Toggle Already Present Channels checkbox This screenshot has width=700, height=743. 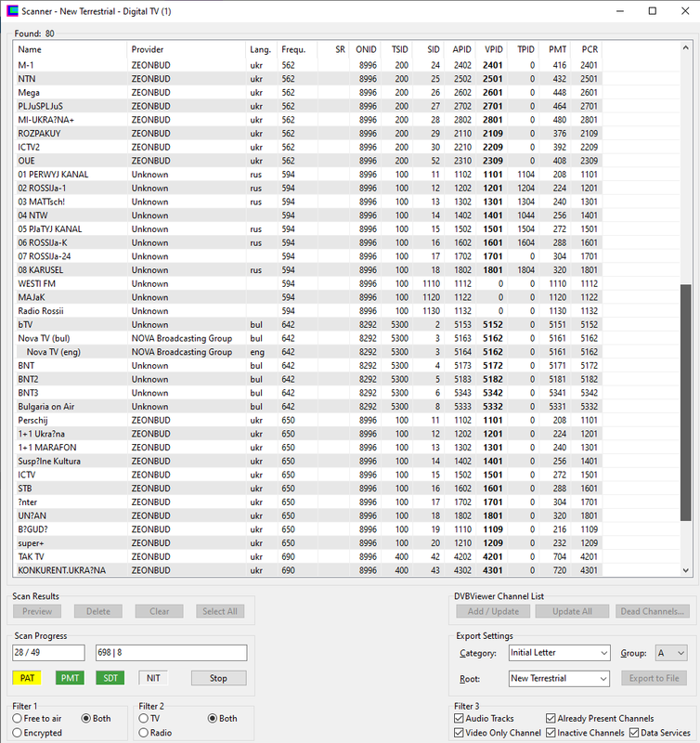(600, 718)
